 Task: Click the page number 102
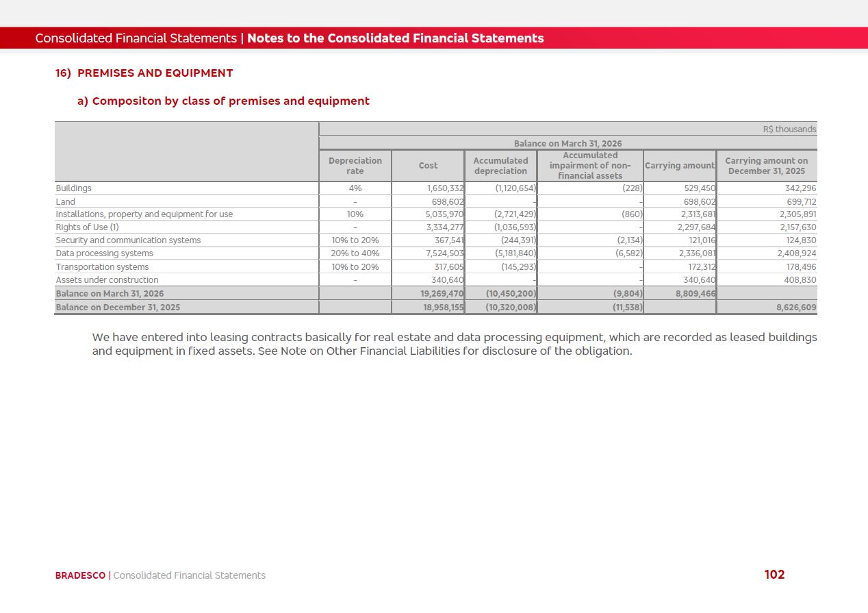click(774, 575)
